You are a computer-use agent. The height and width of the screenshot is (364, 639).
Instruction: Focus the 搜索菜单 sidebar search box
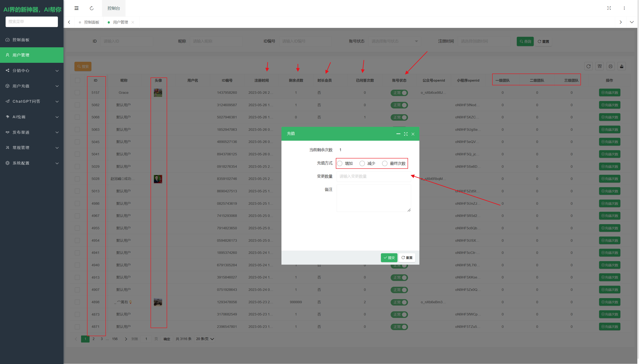(32, 22)
